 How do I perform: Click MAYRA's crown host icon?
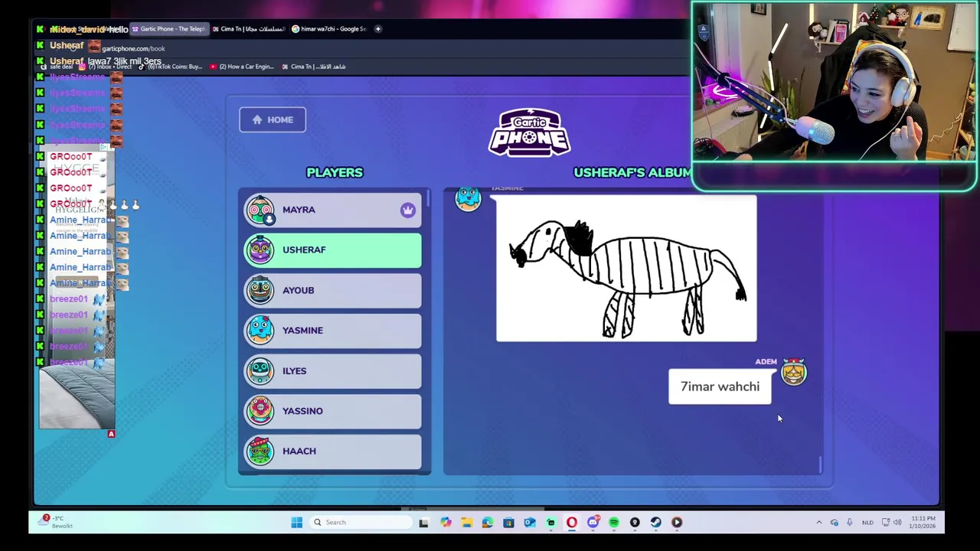pyautogui.click(x=407, y=210)
